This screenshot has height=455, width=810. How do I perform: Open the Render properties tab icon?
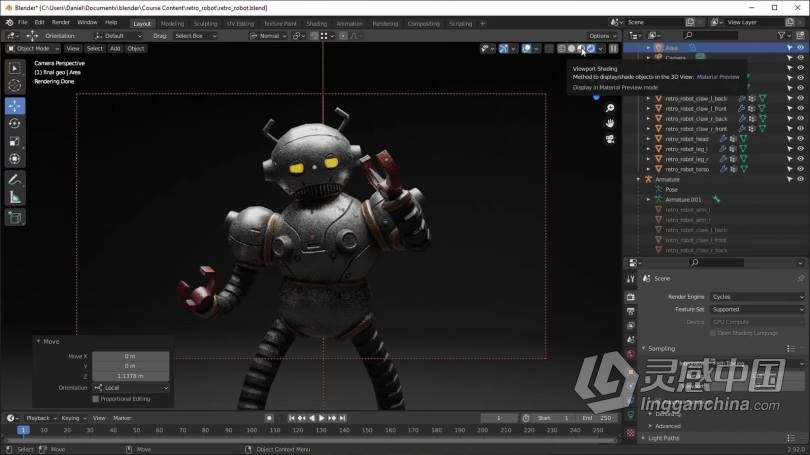pos(631,297)
